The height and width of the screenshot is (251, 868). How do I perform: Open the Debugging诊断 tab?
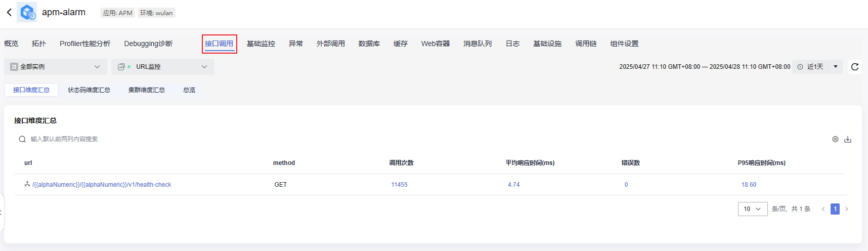pos(148,44)
